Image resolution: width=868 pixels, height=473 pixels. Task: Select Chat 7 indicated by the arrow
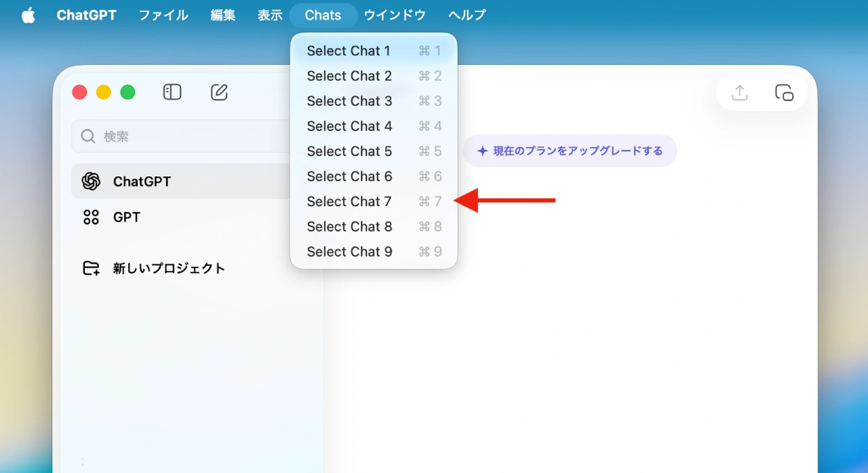(349, 201)
